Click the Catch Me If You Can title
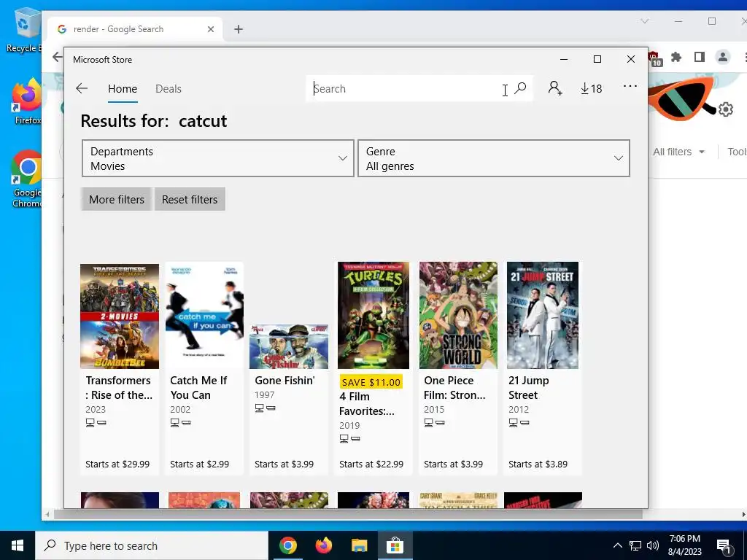747x560 pixels. (198, 388)
